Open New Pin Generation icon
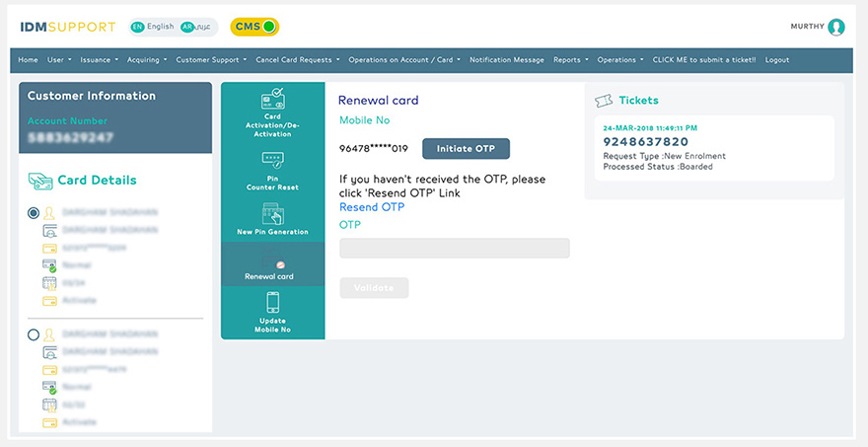This screenshot has width=868, height=447. (x=272, y=213)
